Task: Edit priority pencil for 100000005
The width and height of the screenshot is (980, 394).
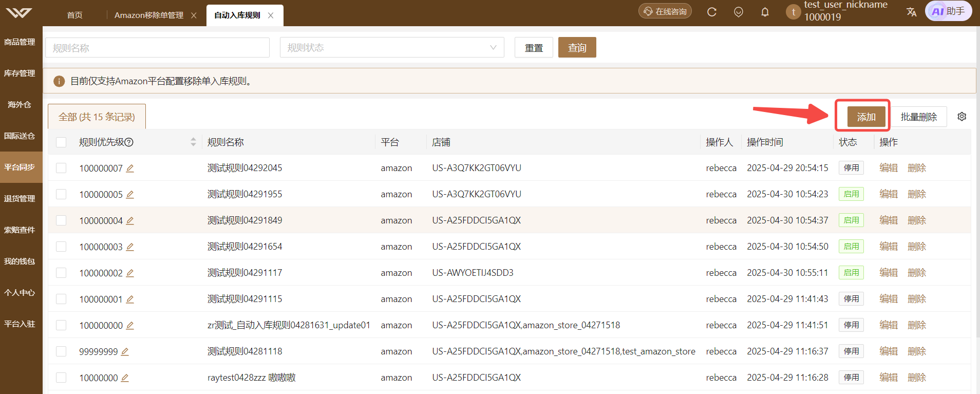Action: [x=130, y=195]
